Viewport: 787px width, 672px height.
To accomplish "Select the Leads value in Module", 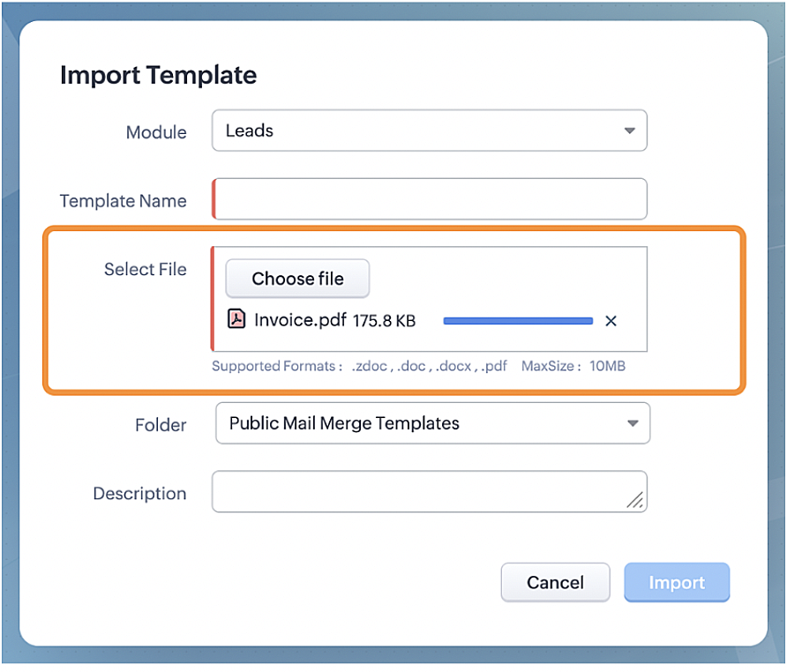I will [x=250, y=131].
